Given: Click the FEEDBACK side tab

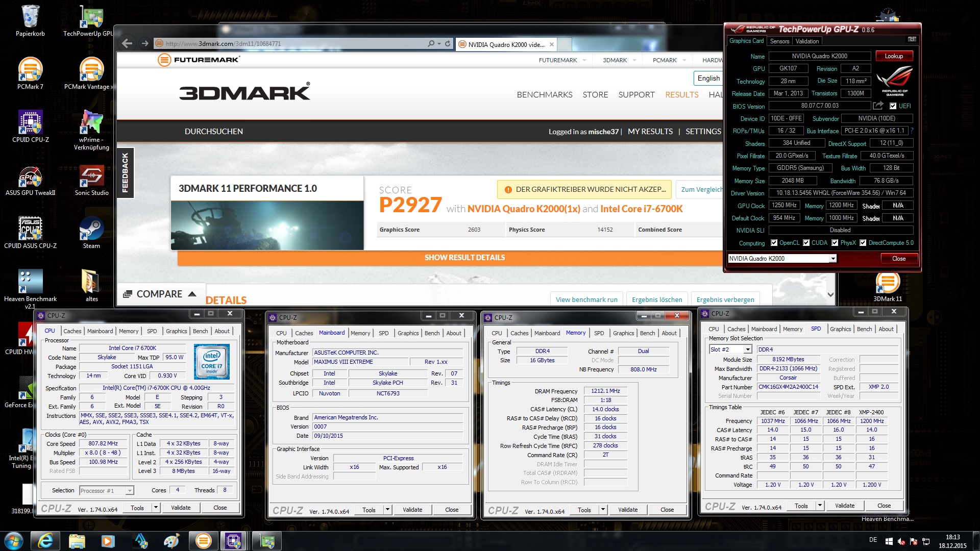Looking at the screenshot, I should click(x=125, y=172).
